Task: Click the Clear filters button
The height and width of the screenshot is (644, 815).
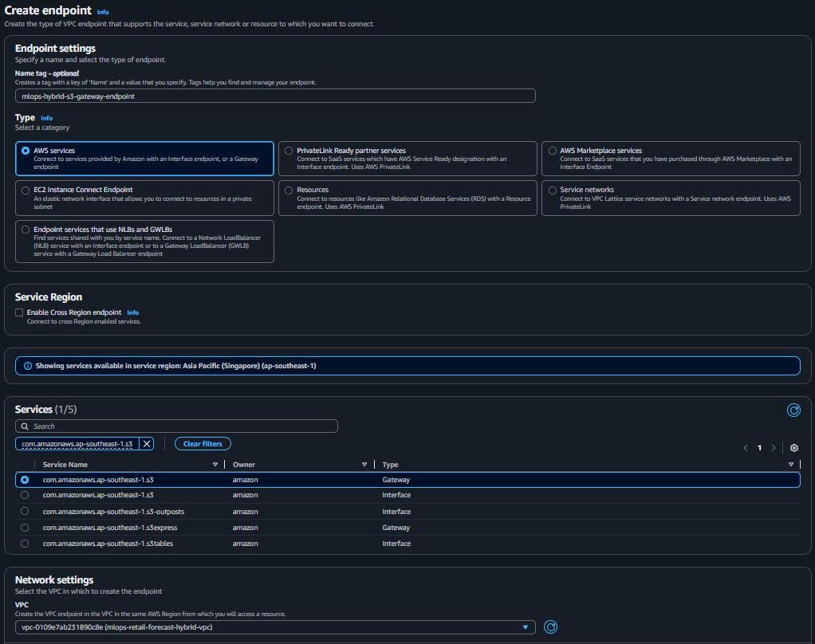Action: coord(201,443)
